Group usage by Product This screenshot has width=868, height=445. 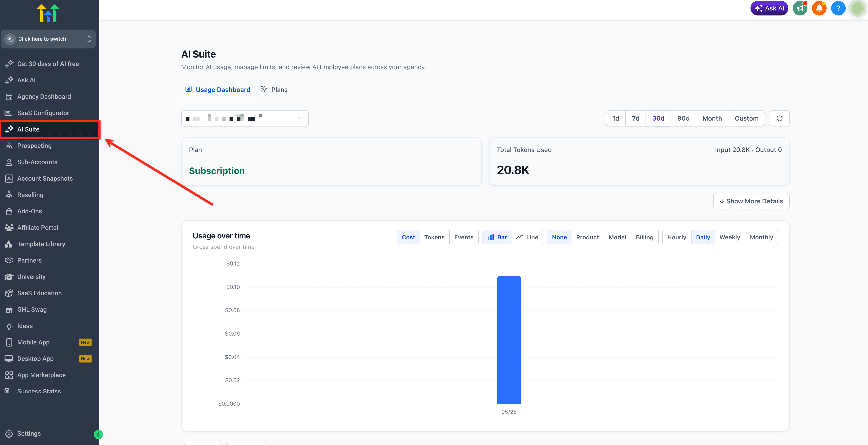(587, 237)
